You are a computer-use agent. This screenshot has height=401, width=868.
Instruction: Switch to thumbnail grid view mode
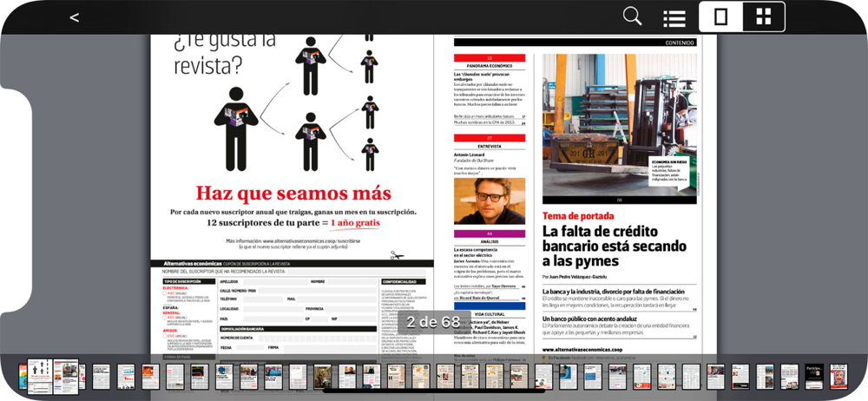click(763, 17)
